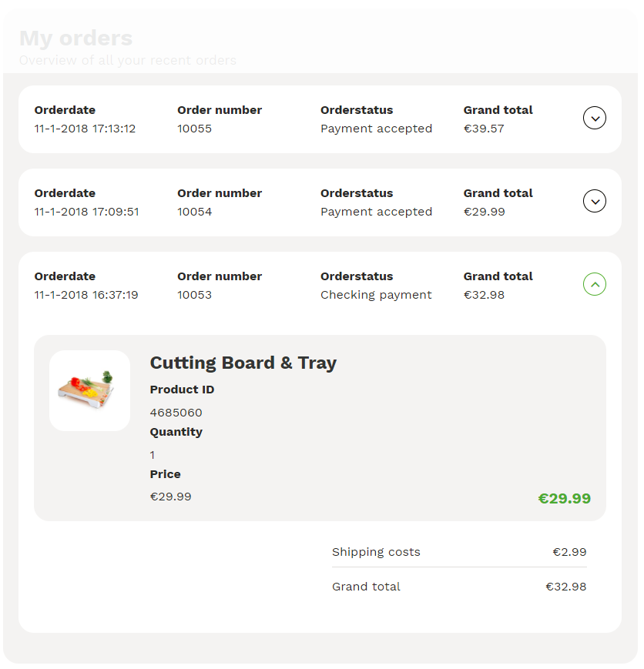Open the Cutting Board & Tray product page

tap(243, 363)
